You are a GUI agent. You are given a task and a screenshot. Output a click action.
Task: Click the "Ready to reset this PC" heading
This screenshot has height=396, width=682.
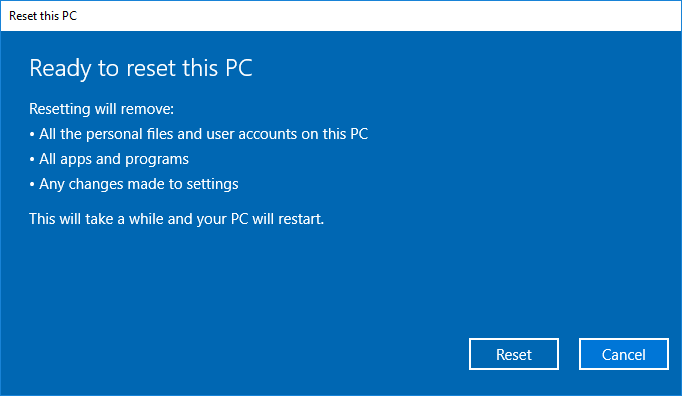pyautogui.click(x=140, y=68)
